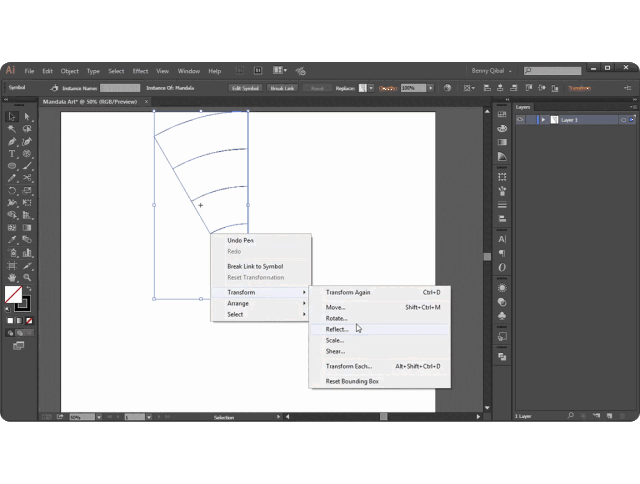The height and width of the screenshot is (484, 640).
Task: Click the default fill and stroke icon
Action: coord(8,310)
